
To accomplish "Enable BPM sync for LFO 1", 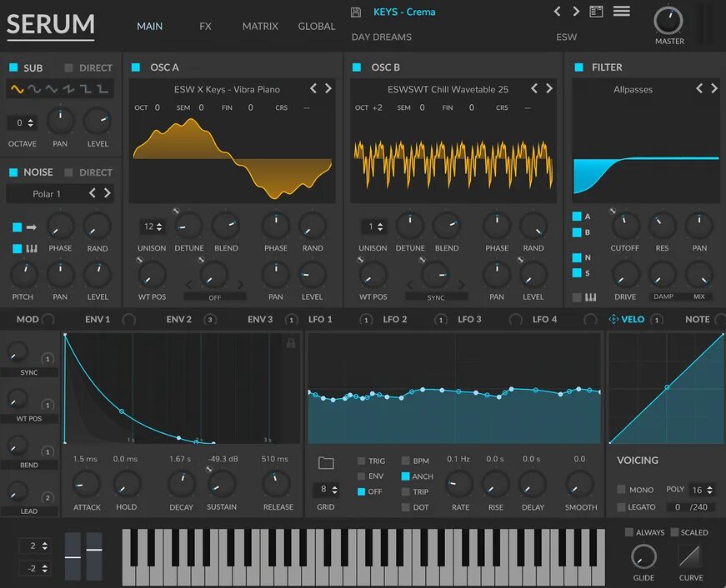I will (x=404, y=461).
